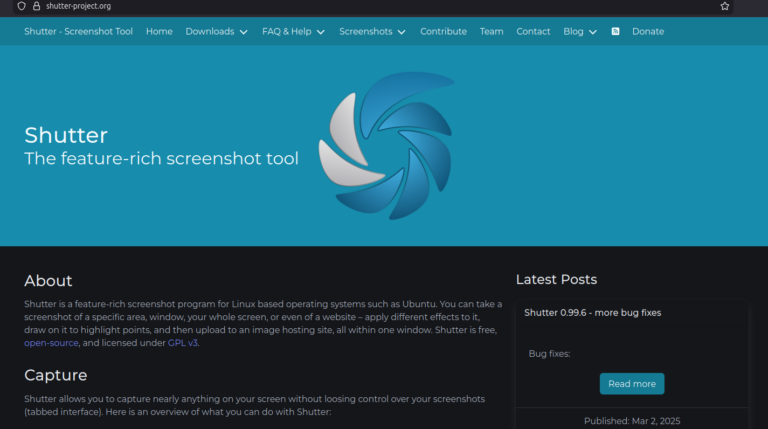Click the bookmark star icon
This screenshot has width=768, height=429.
coord(725,6)
